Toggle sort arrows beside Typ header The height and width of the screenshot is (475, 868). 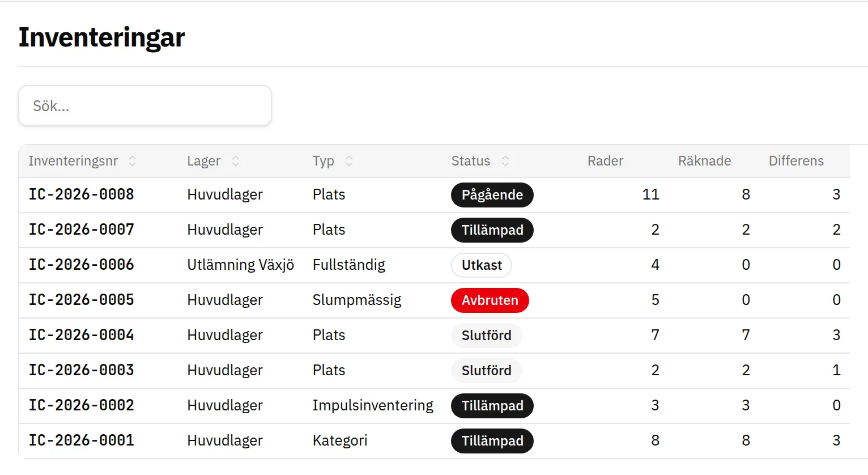click(349, 161)
